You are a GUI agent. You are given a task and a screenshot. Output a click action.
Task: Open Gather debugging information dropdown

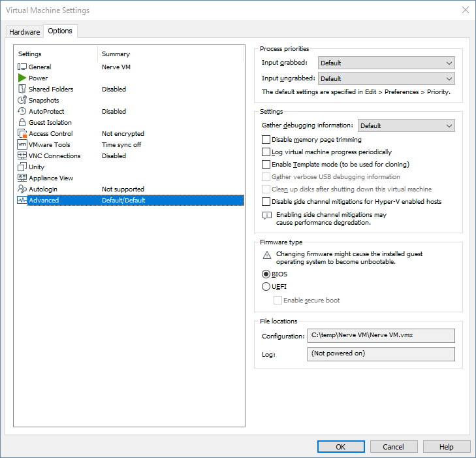coord(406,125)
